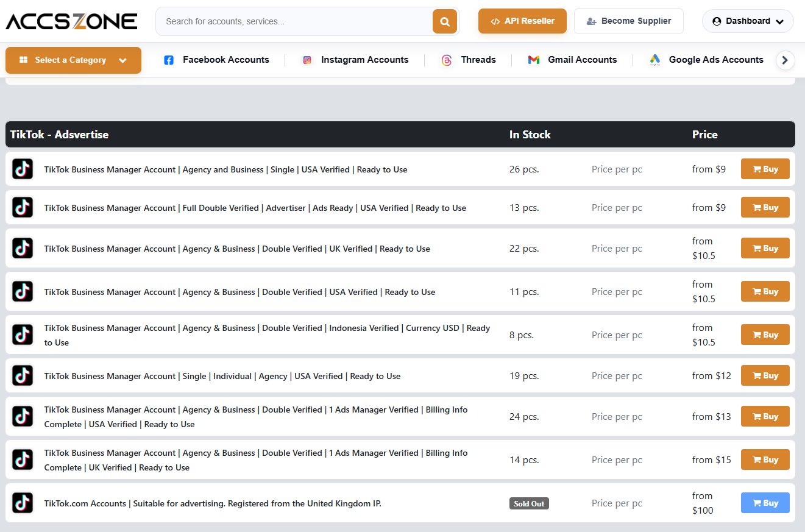The image size is (805, 532).
Task: Open TikTok.com Accounts United Kingdom IP listing
Action: (x=213, y=503)
